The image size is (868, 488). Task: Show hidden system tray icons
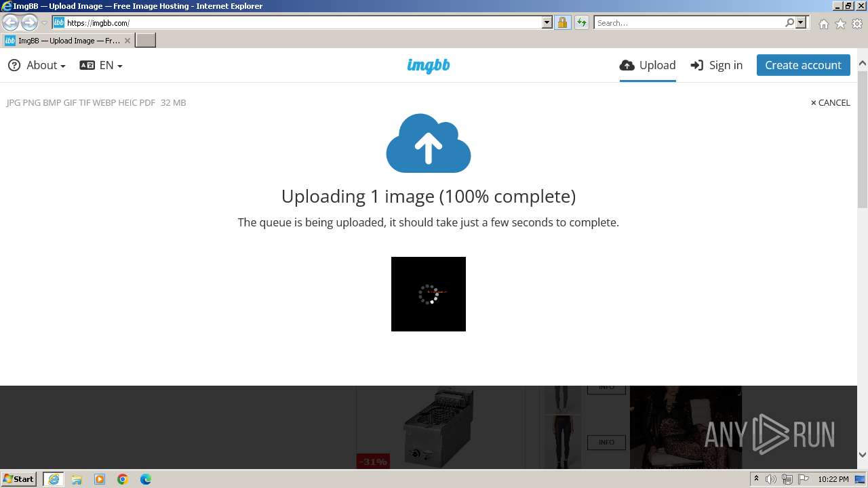(x=756, y=479)
